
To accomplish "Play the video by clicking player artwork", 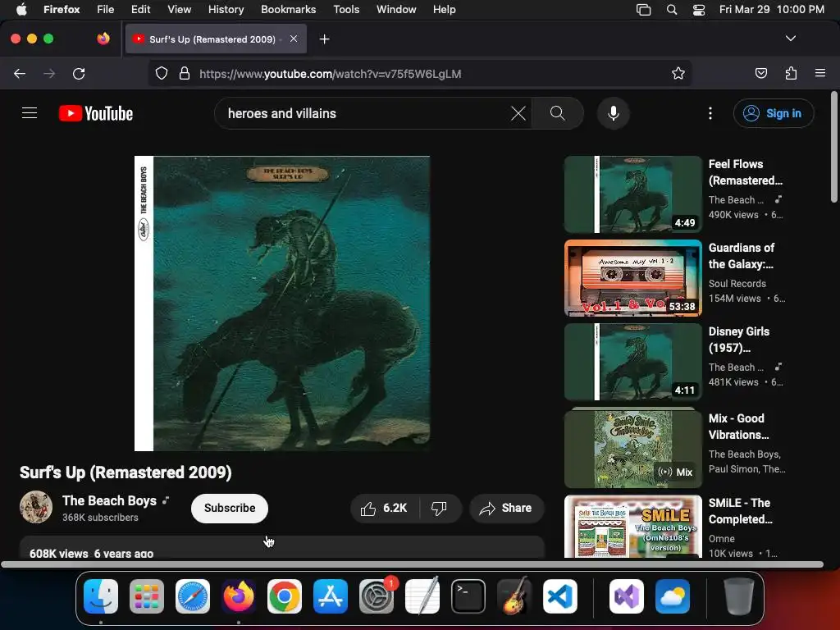I will pyautogui.click(x=282, y=304).
